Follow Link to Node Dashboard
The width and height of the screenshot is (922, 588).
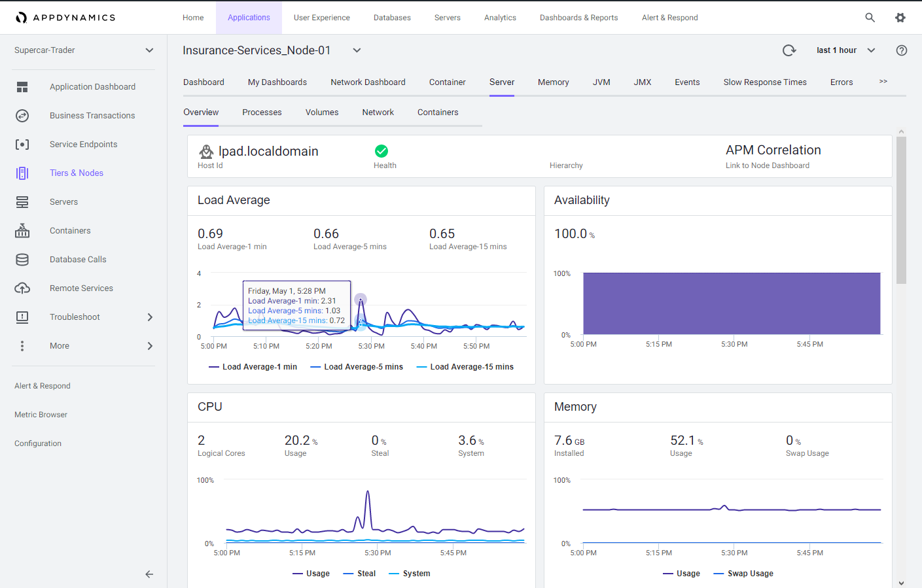coord(768,165)
